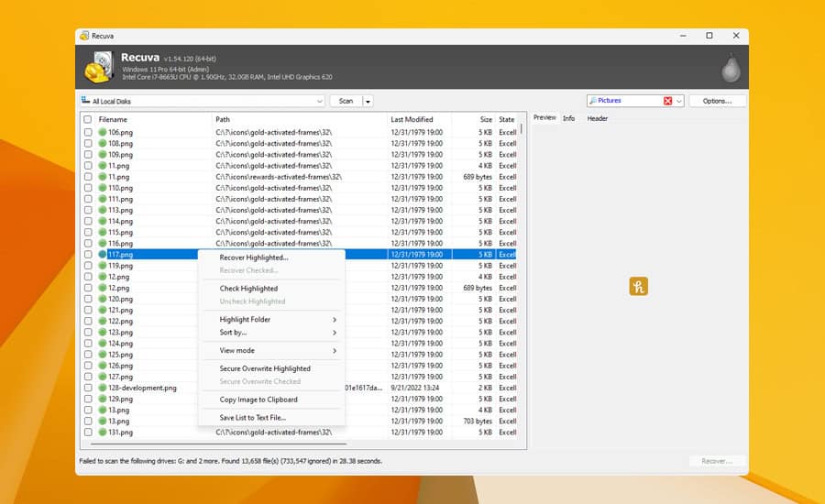Screen dimensions: 825x504
Task: Check the box for 125.png
Action: click(x=88, y=355)
